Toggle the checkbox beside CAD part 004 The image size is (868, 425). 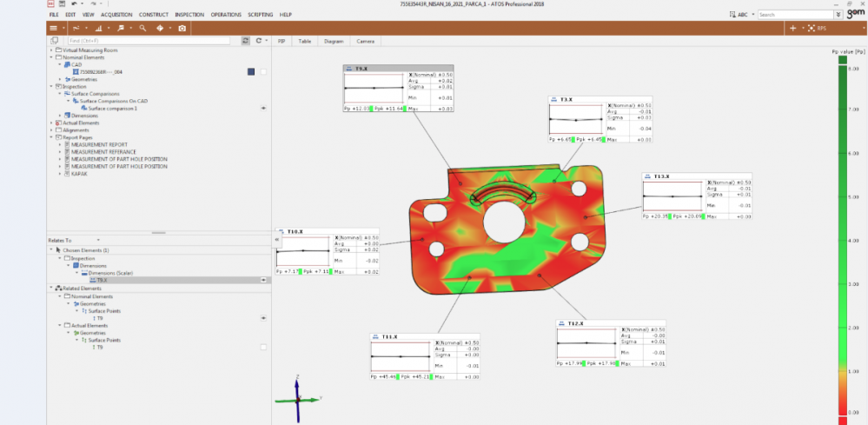[x=263, y=71]
